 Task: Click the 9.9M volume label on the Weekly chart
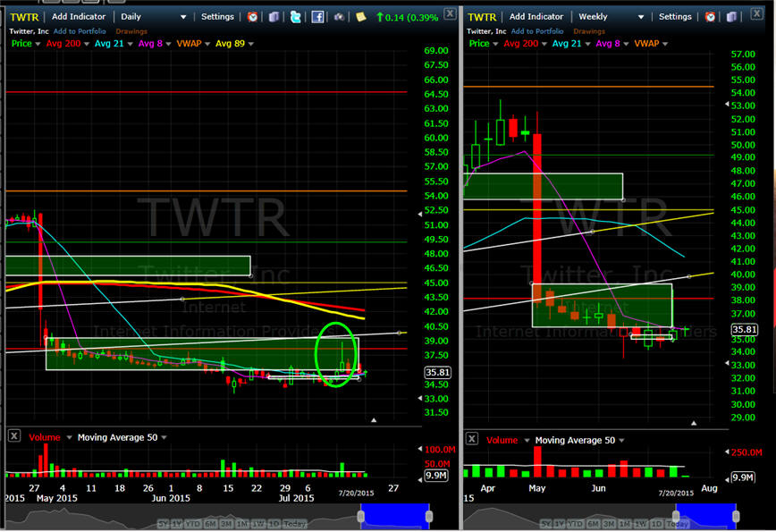tap(743, 477)
